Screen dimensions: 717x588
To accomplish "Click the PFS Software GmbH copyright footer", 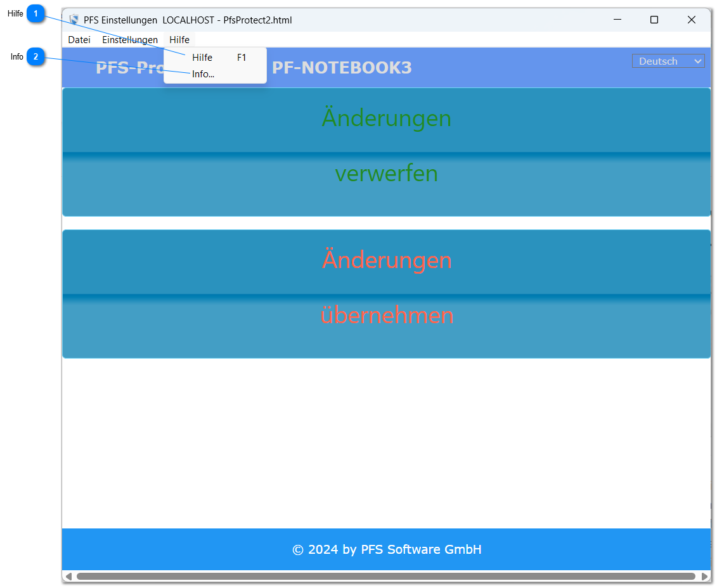I will (387, 549).
